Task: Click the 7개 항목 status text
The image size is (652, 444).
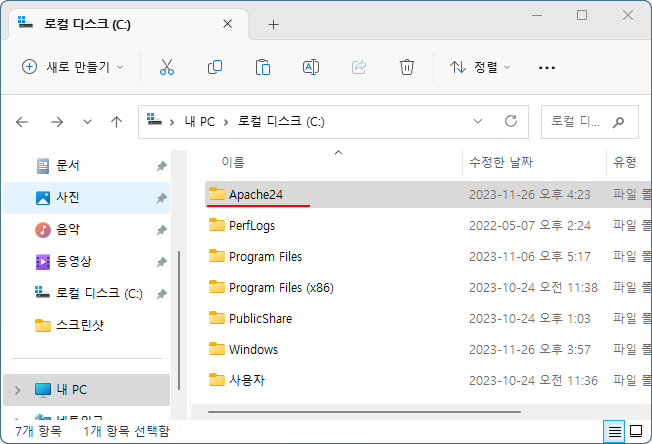Action: [x=38, y=431]
